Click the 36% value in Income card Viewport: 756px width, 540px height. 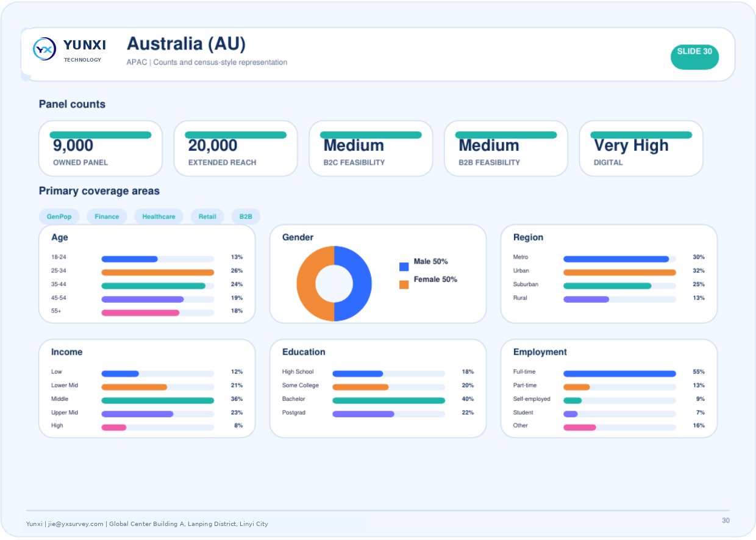point(237,399)
